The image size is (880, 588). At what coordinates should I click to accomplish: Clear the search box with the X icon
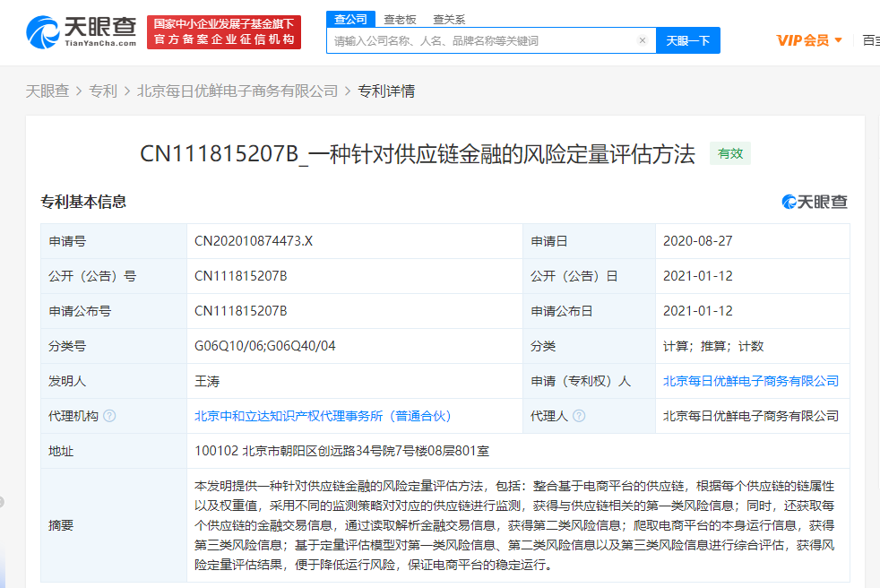click(642, 40)
